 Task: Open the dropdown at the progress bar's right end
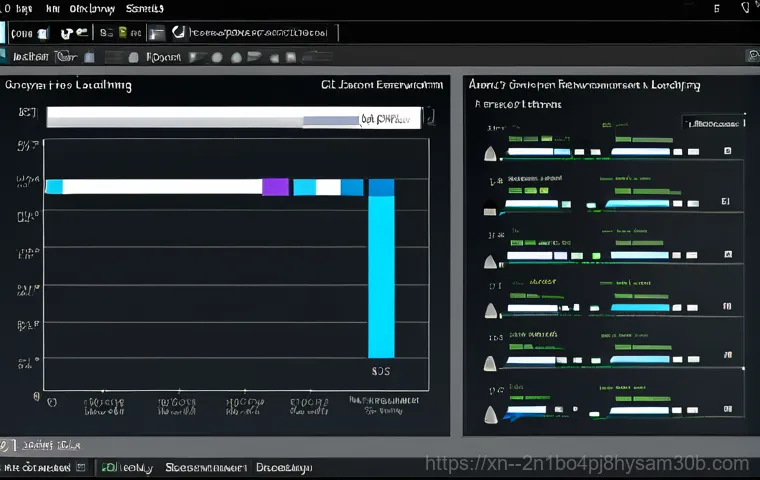click(x=429, y=119)
